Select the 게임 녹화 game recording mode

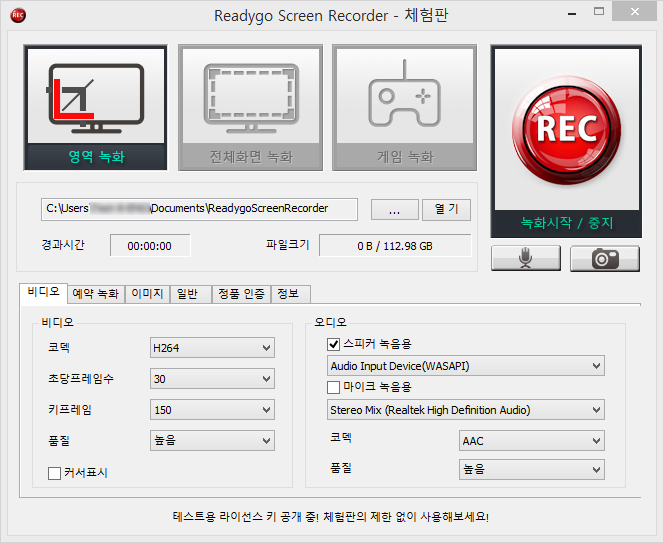(x=404, y=108)
